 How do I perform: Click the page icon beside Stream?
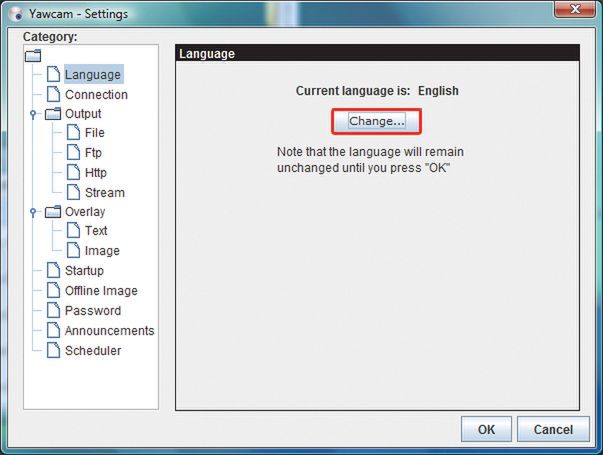[73, 192]
